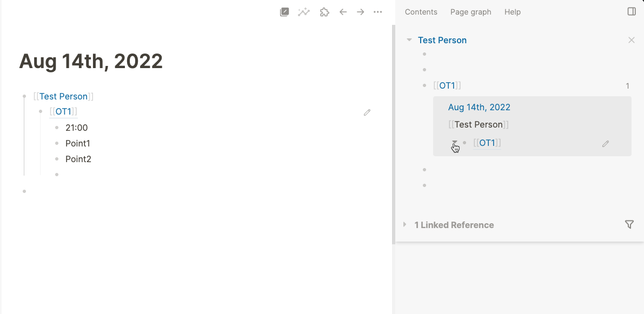
Task: Expand the collapsed OT1 bullet in sidebar
Action: click(454, 143)
